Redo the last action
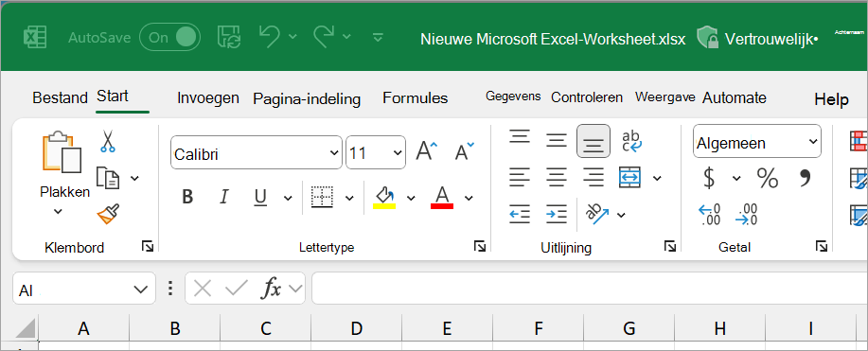Image resolution: width=868 pixels, height=351 pixels. (x=324, y=37)
